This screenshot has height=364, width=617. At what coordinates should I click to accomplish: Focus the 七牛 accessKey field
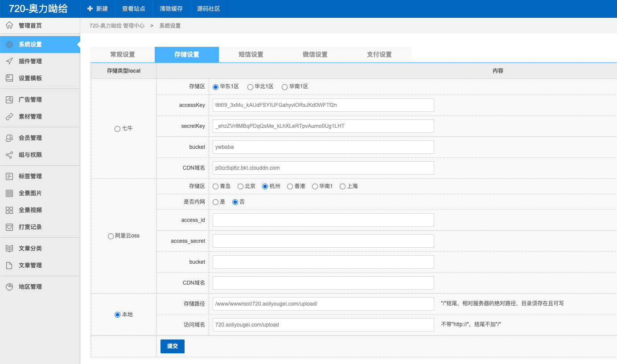323,105
